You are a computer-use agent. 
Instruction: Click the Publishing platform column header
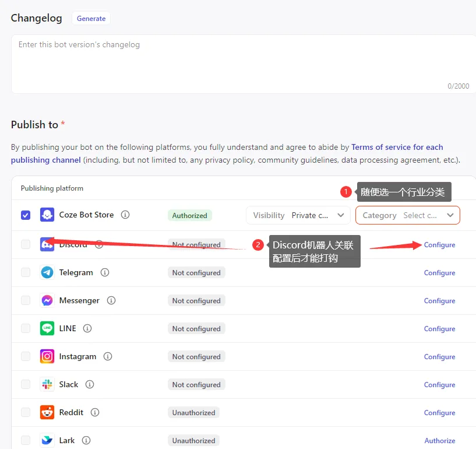(x=52, y=188)
